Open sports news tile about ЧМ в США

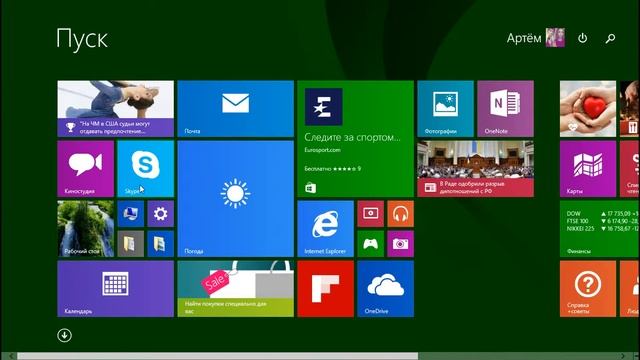[116, 109]
